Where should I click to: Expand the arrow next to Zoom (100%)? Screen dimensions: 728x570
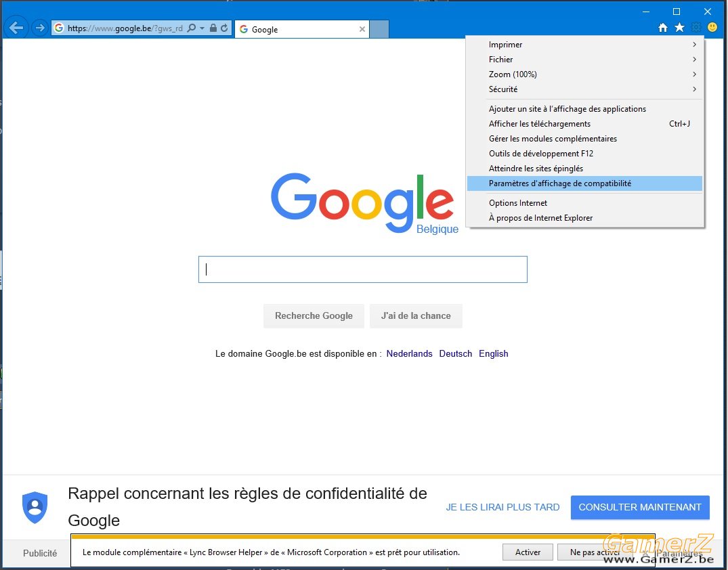[x=695, y=74]
